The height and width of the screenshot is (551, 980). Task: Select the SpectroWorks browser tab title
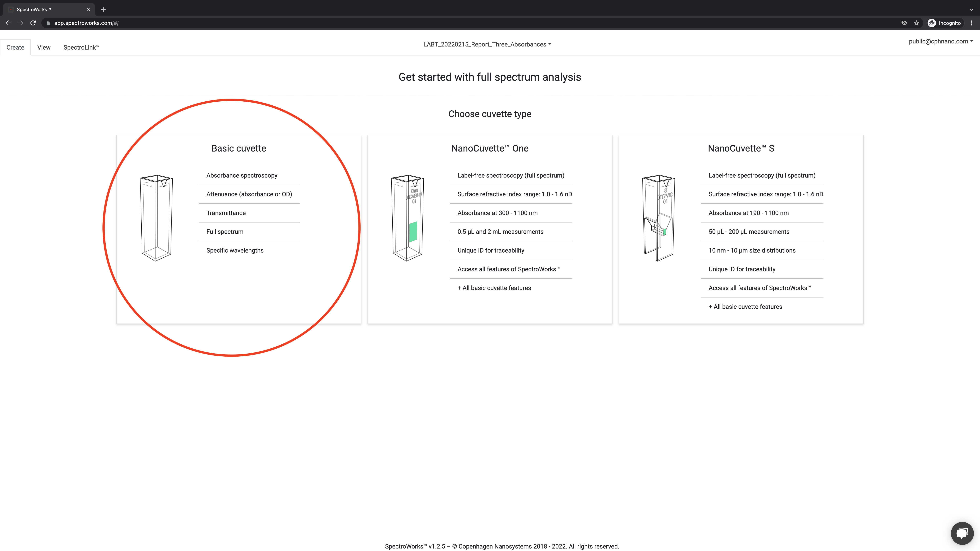(34, 10)
